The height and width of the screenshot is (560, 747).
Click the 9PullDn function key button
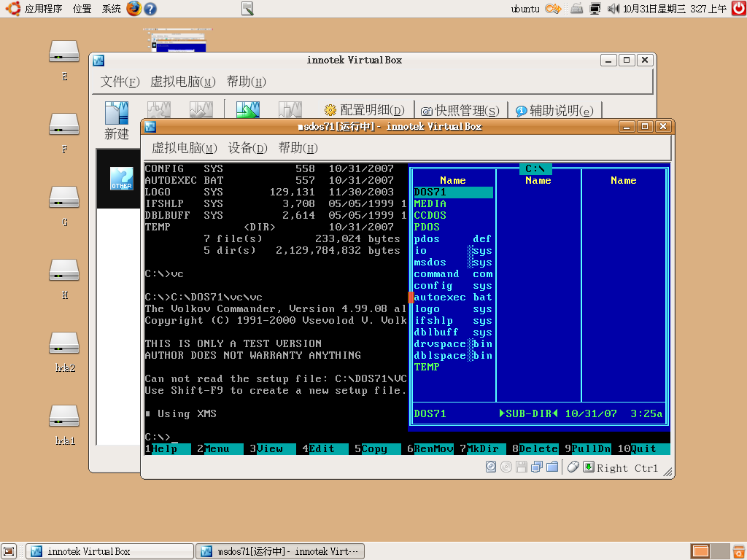coord(587,449)
